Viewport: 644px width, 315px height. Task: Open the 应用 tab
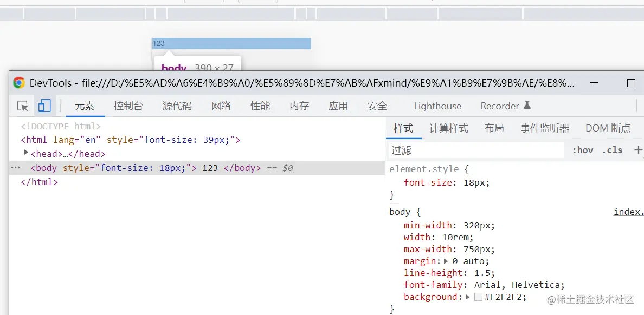(338, 106)
